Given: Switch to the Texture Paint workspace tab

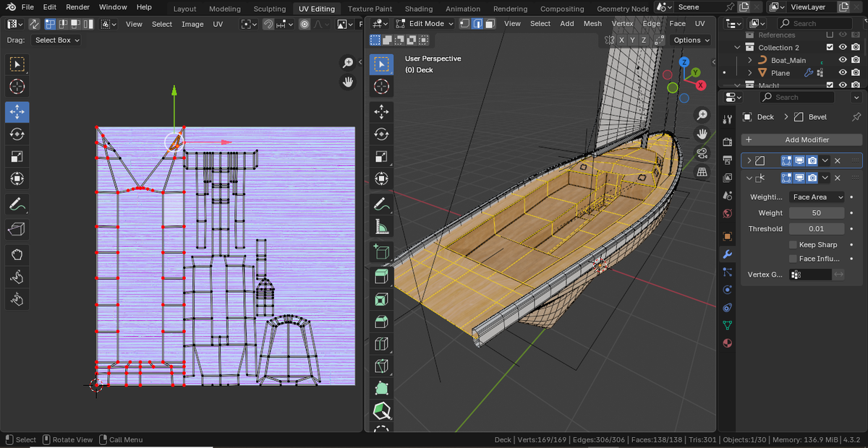Looking at the screenshot, I should pos(370,9).
